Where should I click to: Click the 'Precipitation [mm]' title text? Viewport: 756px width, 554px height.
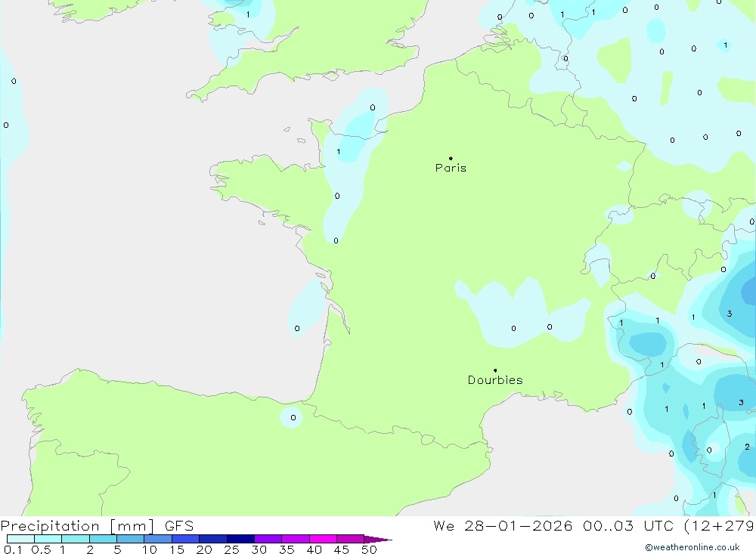pos(77,526)
